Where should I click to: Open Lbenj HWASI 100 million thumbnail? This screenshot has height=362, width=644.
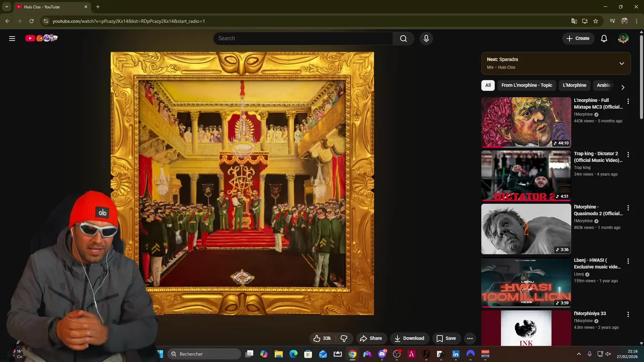tap(526, 282)
